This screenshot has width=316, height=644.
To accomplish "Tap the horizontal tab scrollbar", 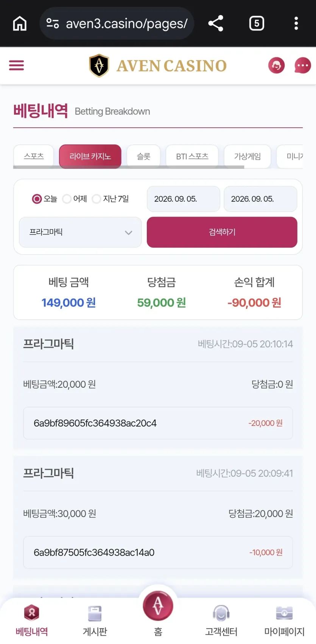I will coord(129,167).
